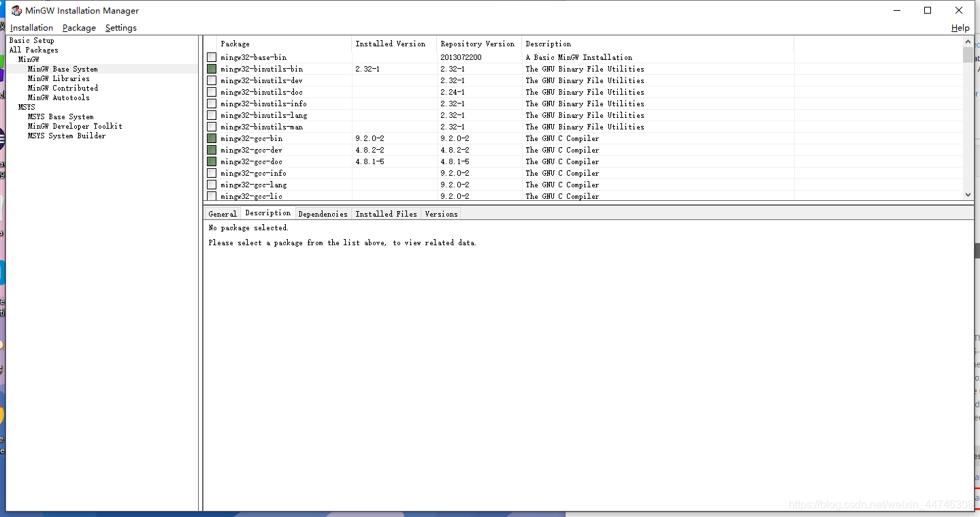Select the mingw32-gcc-doc package name
Screen dimensions: 980x517
pyautogui.click(x=251, y=161)
